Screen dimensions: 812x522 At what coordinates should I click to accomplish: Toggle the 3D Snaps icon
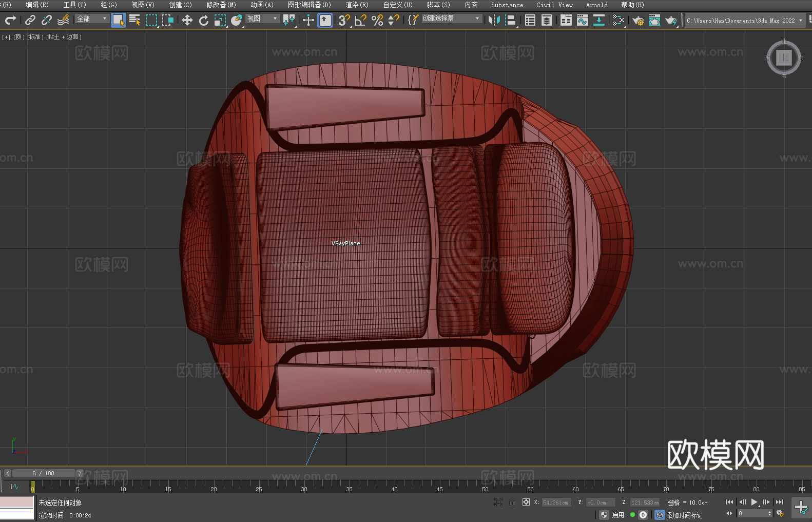click(x=344, y=20)
